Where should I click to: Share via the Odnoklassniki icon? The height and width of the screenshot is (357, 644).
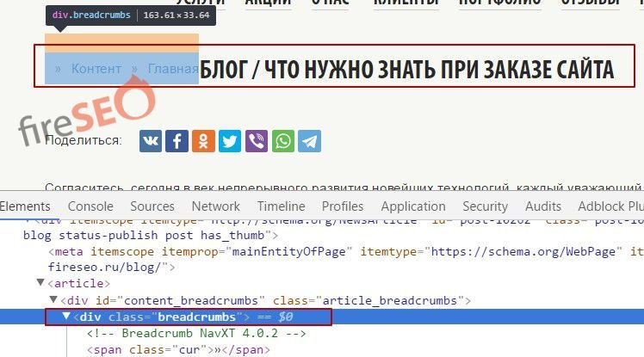[203, 141]
